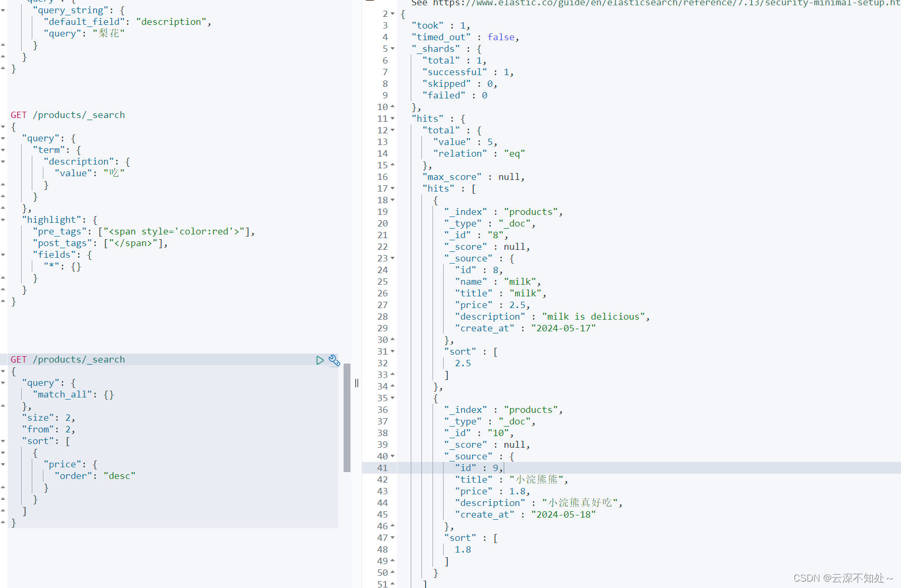
Task: Click the "price" : 1.8 response line
Action: click(x=492, y=491)
